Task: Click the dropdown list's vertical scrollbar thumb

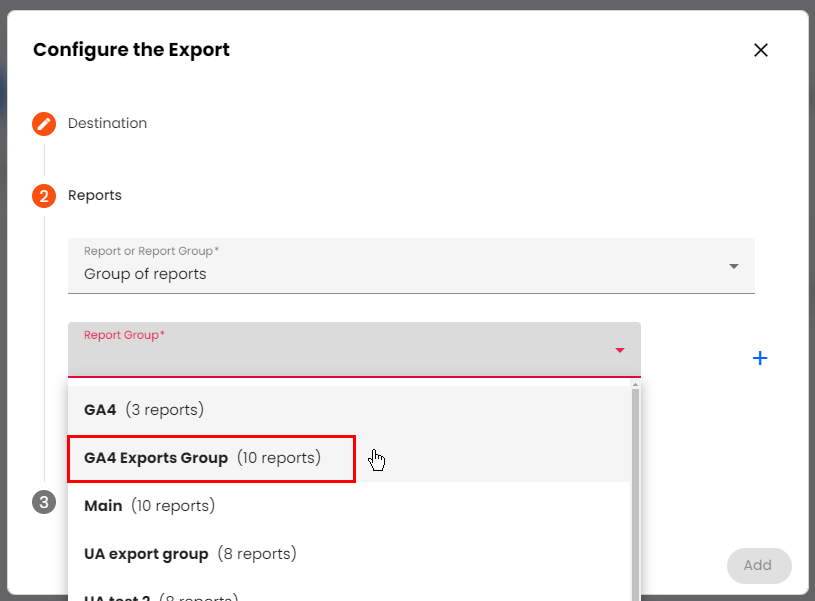Action: click(x=634, y=490)
